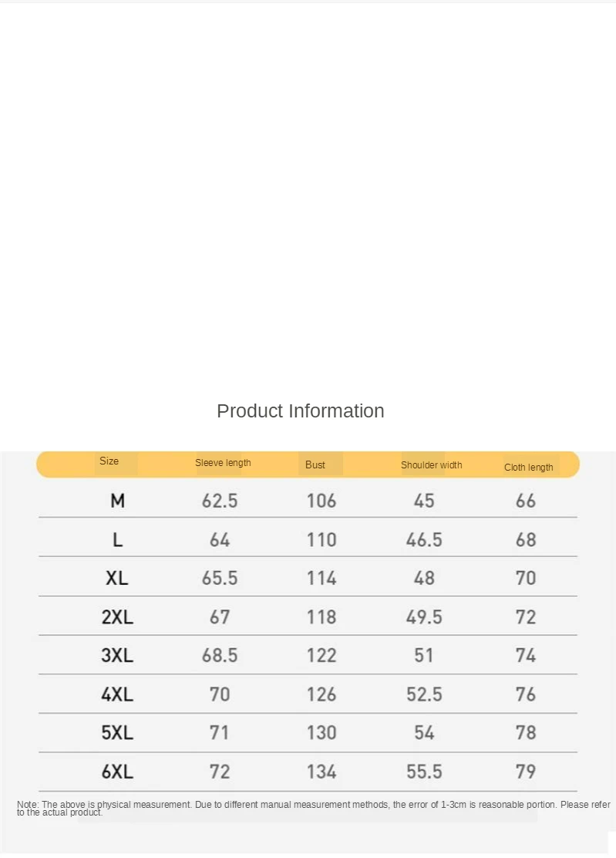The width and height of the screenshot is (616, 858).
Task: Select the XL size row label
Action: (117, 579)
